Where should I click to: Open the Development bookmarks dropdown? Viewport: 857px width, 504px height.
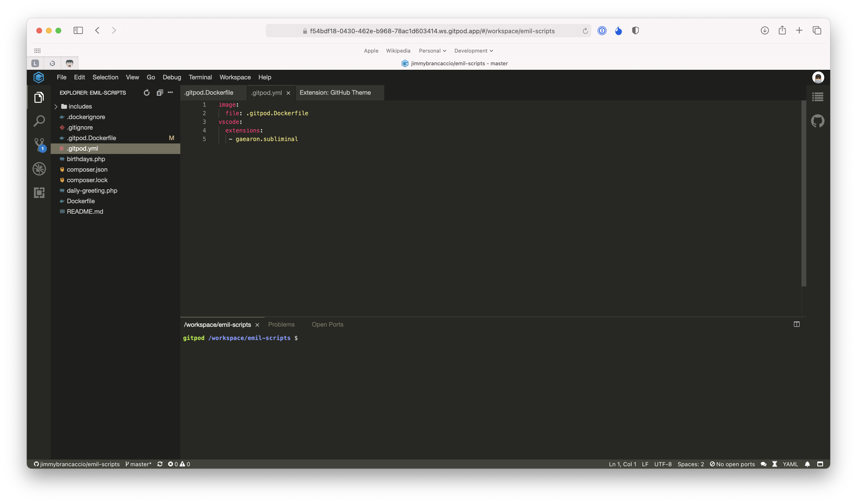pos(473,51)
